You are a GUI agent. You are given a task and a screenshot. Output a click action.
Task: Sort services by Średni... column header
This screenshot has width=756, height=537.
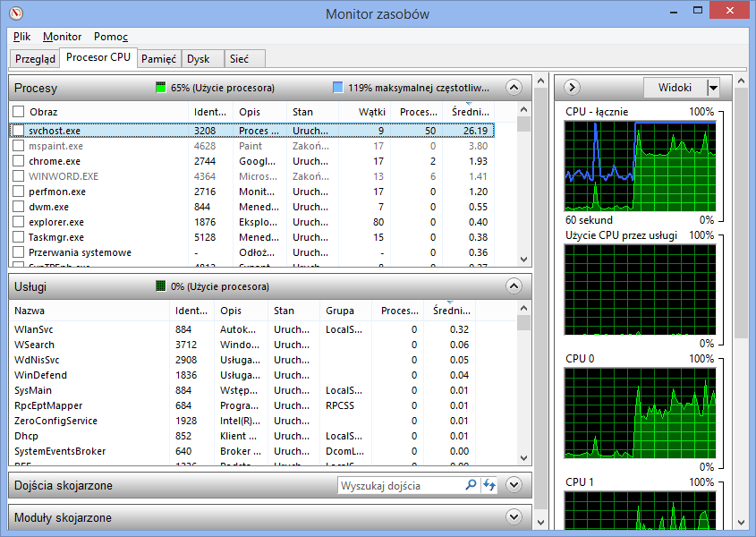coord(450,311)
